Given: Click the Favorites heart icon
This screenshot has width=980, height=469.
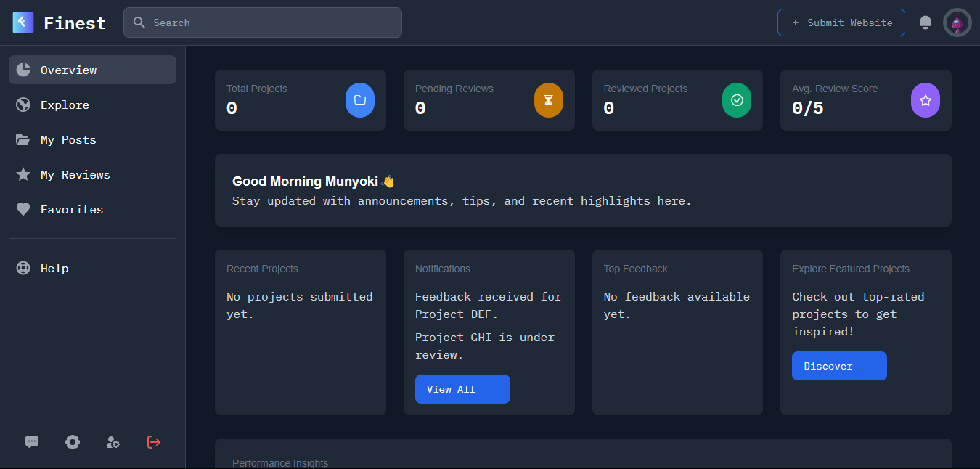Looking at the screenshot, I should [23, 209].
